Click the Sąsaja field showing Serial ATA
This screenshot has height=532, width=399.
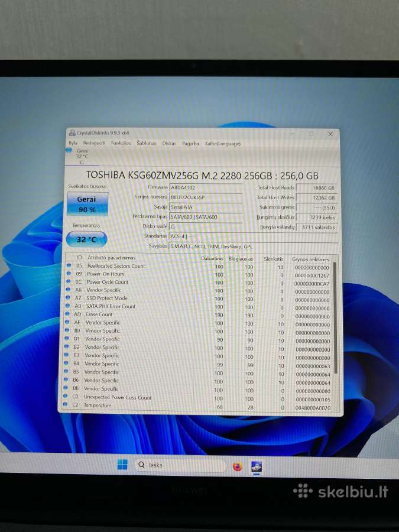(x=205, y=207)
